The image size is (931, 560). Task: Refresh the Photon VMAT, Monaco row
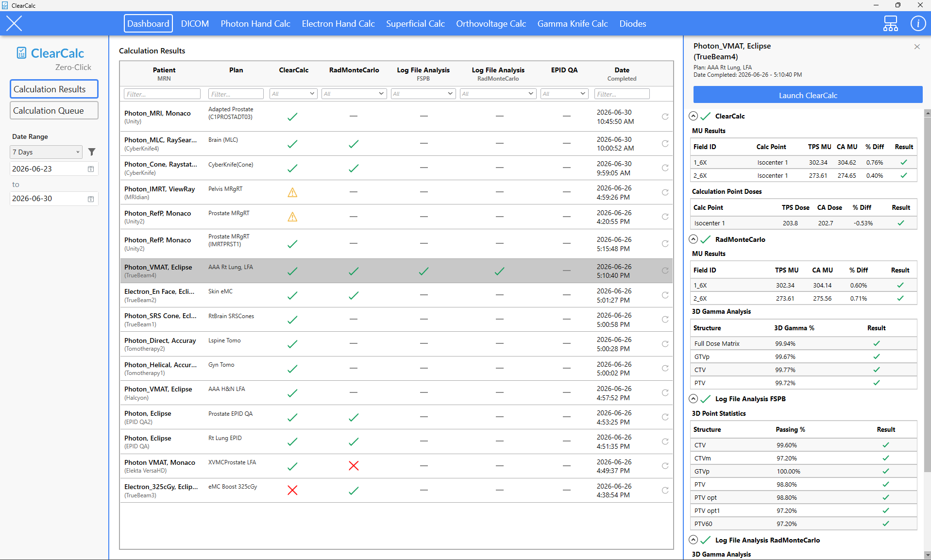click(x=665, y=466)
